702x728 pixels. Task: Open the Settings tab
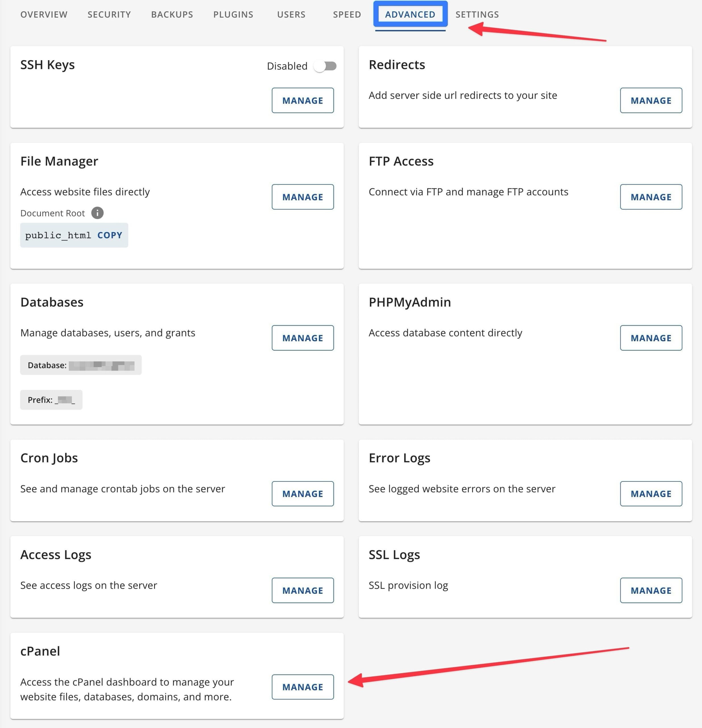(477, 15)
